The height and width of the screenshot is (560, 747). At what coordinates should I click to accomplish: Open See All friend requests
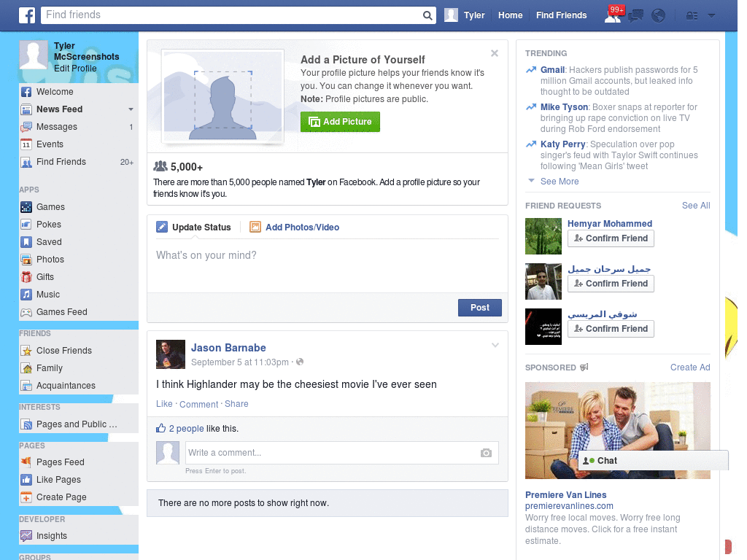[695, 206]
